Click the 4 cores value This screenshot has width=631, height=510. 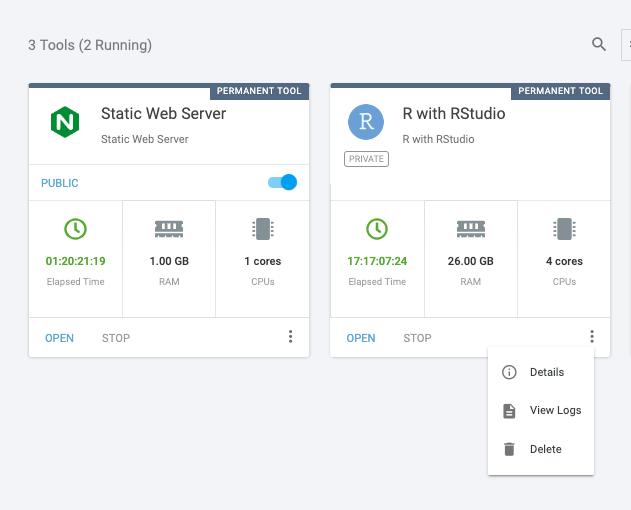coord(564,261)
